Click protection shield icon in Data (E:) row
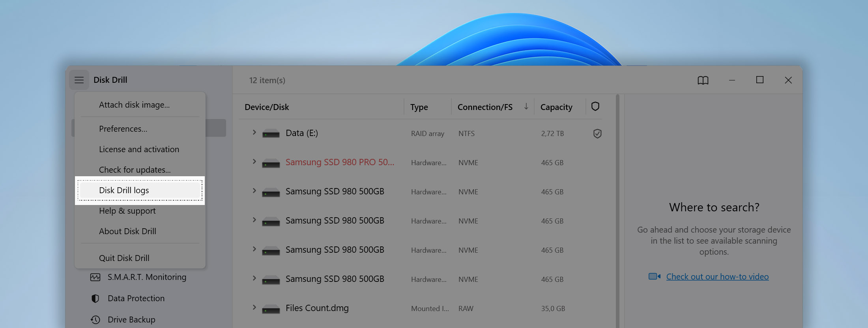The height and width of the screenshot is (328, 868). (597, 134)
